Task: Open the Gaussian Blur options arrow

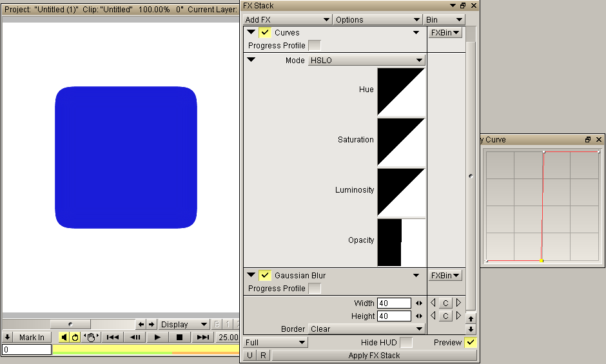Action: 416,276
